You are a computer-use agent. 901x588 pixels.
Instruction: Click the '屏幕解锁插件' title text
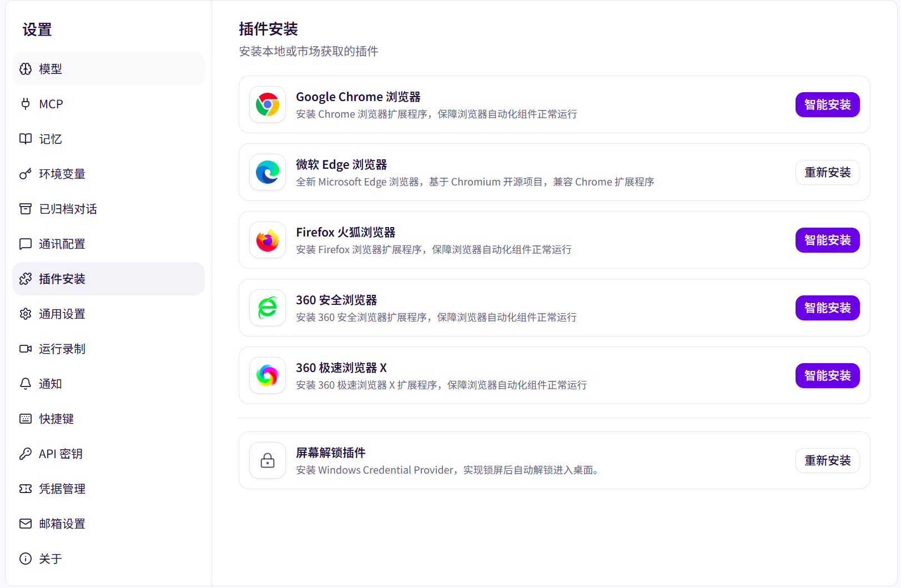click(331, 453)
